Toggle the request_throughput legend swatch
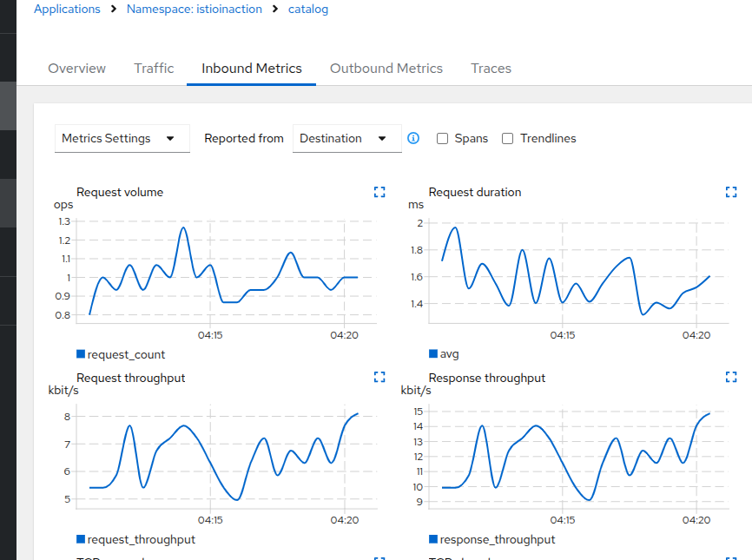Viewport: 752px width, 560px height. click(81, 539)
